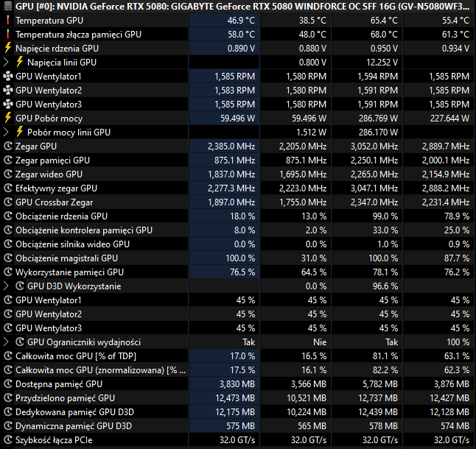This screenshot has height=449, width=476.
Task: Click the GPU header chip icon
Action: coord(8,5)
